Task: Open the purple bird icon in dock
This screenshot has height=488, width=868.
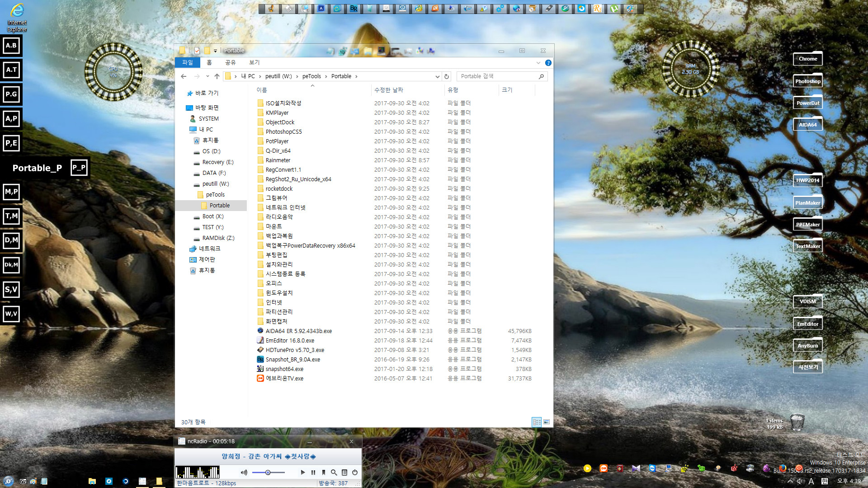Action: (766, 468)
